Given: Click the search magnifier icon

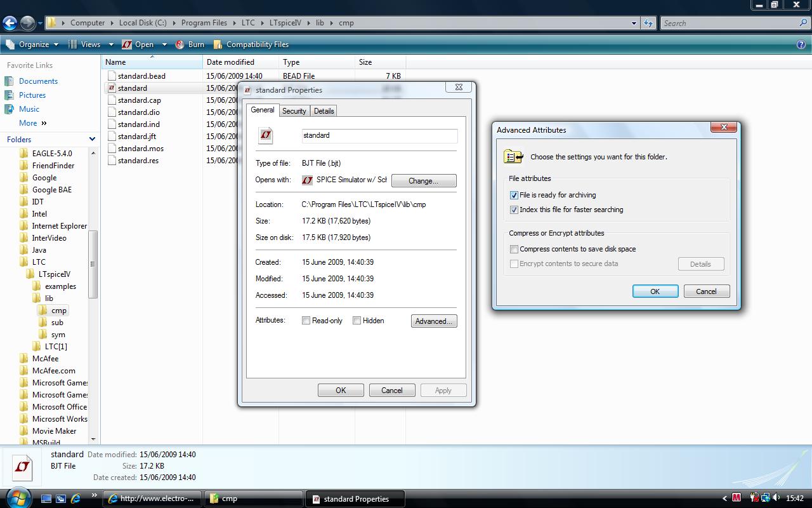Looking at the screenshot, I should click(804, 23).
